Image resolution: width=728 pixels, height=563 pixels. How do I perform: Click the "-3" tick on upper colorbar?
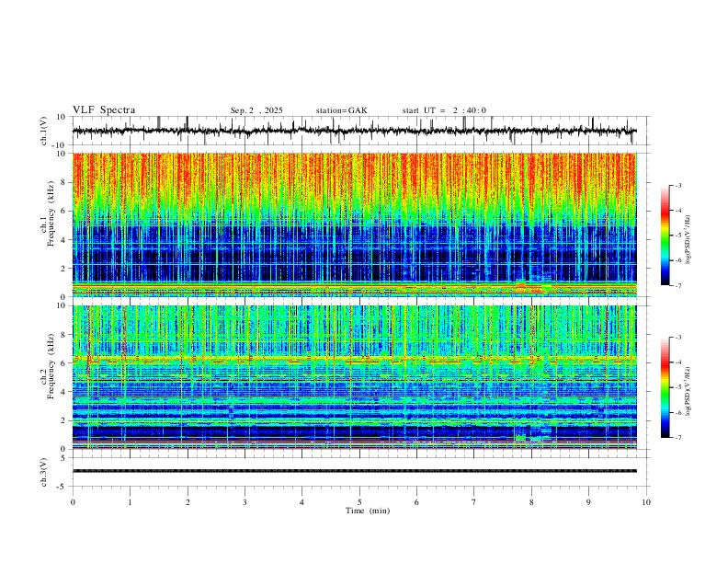pos(678,185)
